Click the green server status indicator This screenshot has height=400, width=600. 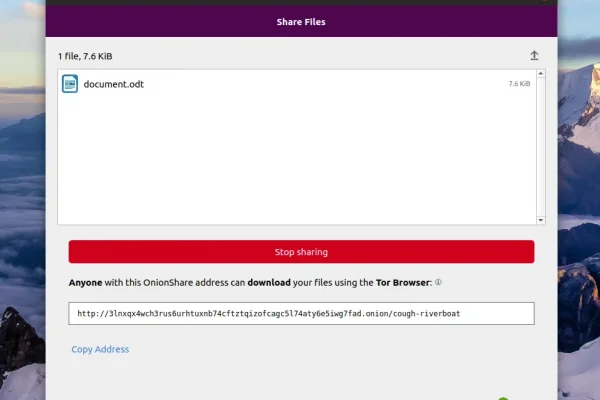[x=503, y=398]
